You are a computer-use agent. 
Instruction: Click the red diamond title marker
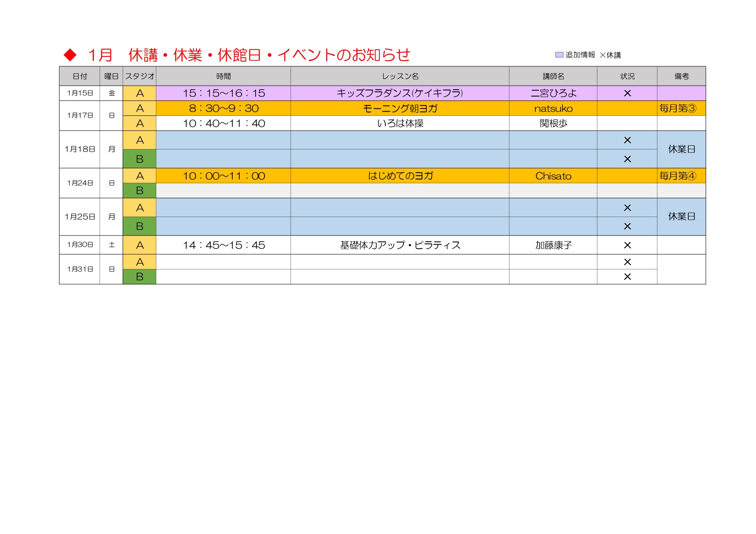click(x=70, y=55)
